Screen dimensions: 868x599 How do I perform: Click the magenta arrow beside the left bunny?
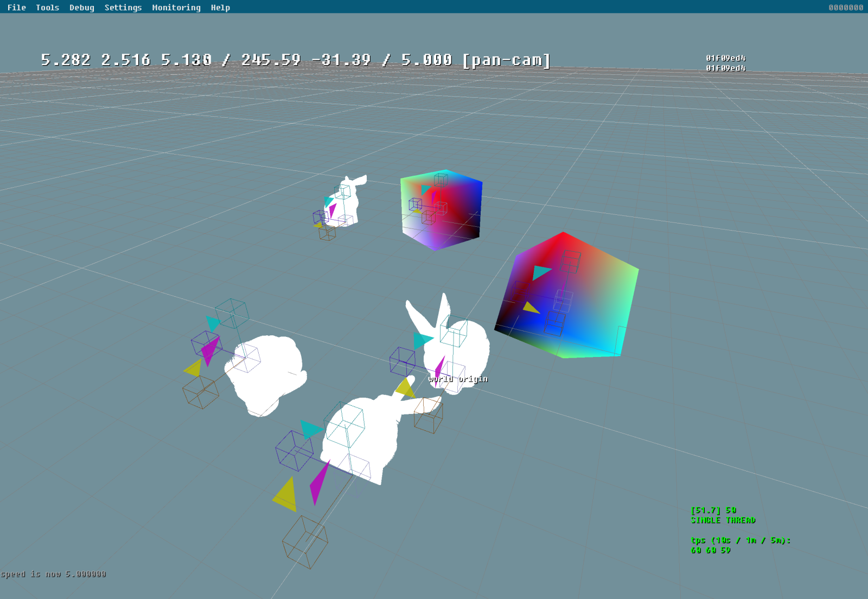(209, 351)
